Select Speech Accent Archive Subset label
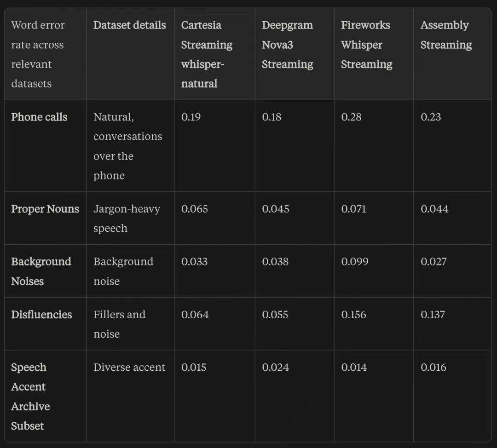Viewport: 497px width, 448px height. 30,396
